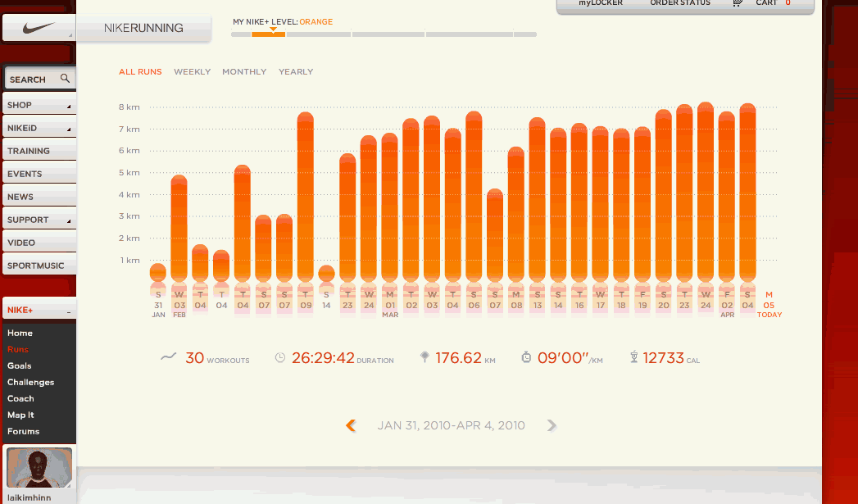
Task: Click the pace stopwatch icon
Action: [x=526, y=357]
